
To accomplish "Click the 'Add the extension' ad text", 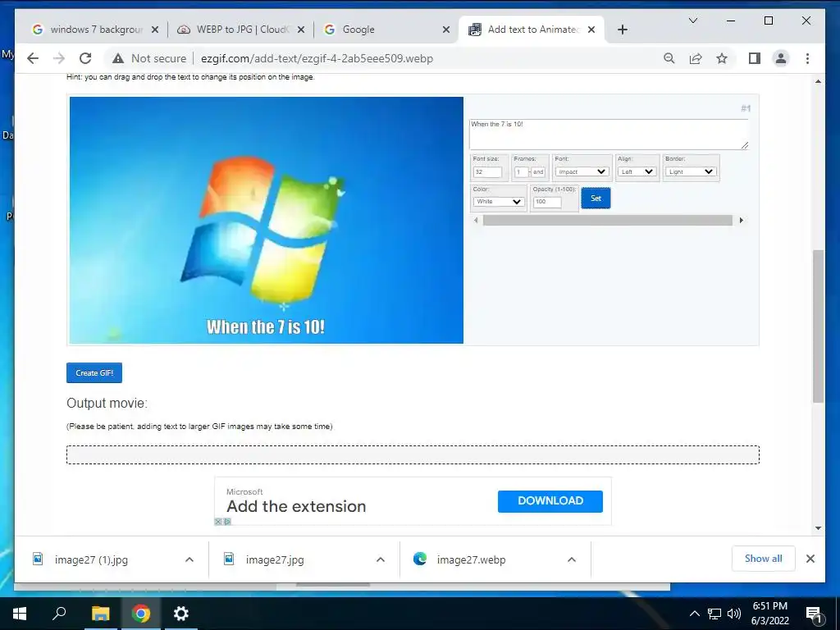I will pyautogui.click(x=296, y=506).
